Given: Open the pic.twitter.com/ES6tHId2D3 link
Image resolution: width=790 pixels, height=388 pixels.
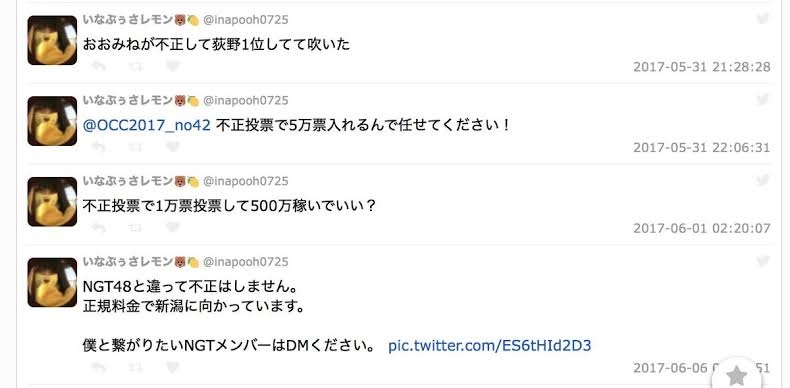Looking at the screenshot, I should (489, 346).
